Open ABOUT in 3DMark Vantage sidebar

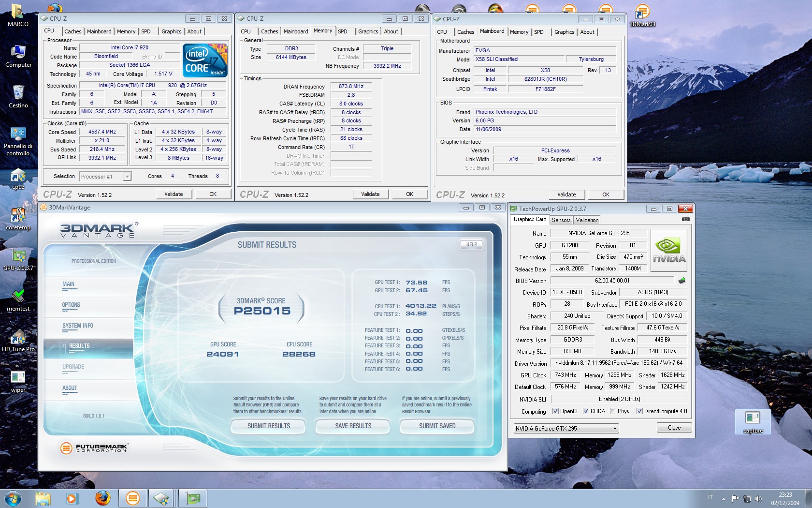point(70,388)
